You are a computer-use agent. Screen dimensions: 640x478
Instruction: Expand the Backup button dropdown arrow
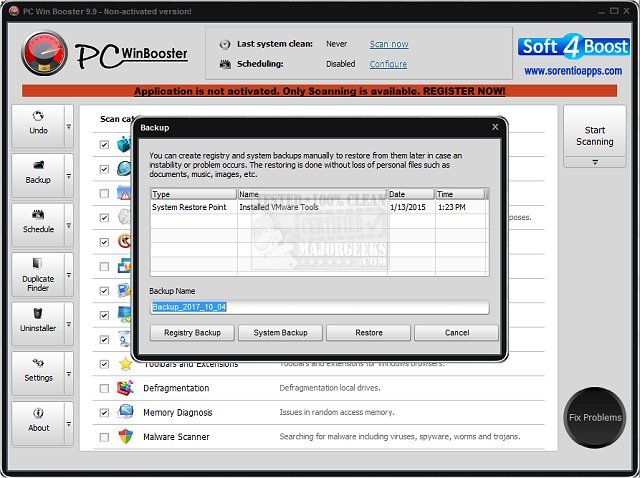[x=69, y=176]
